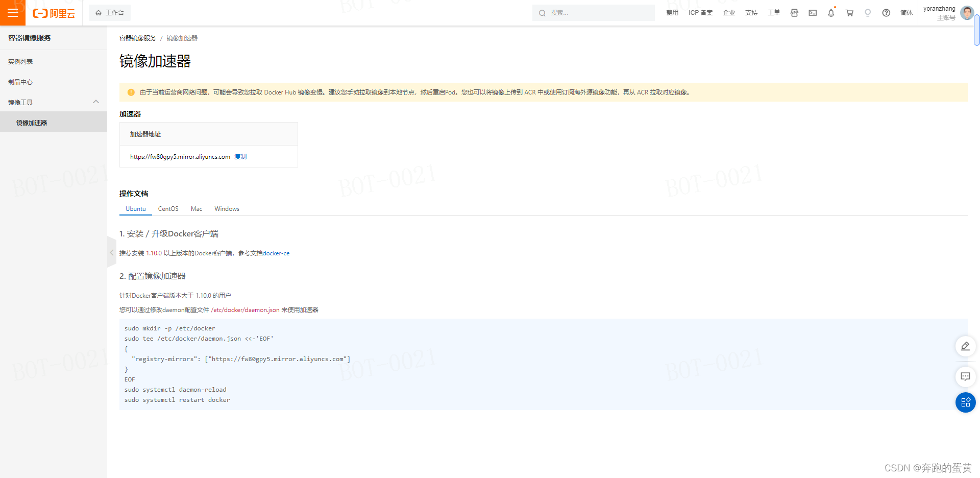Open the yoranzhang account menu

pyautogui.click(x=939, y=13)
